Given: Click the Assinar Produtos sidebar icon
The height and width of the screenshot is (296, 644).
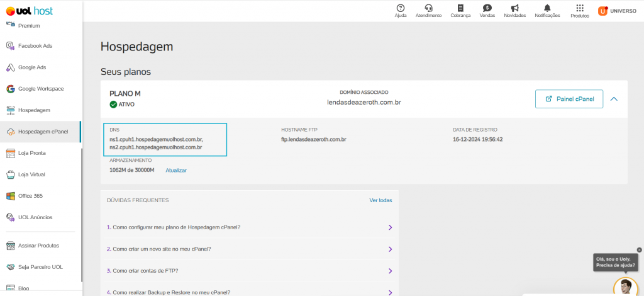Looking at the screenshot, I should pos(11,246).
